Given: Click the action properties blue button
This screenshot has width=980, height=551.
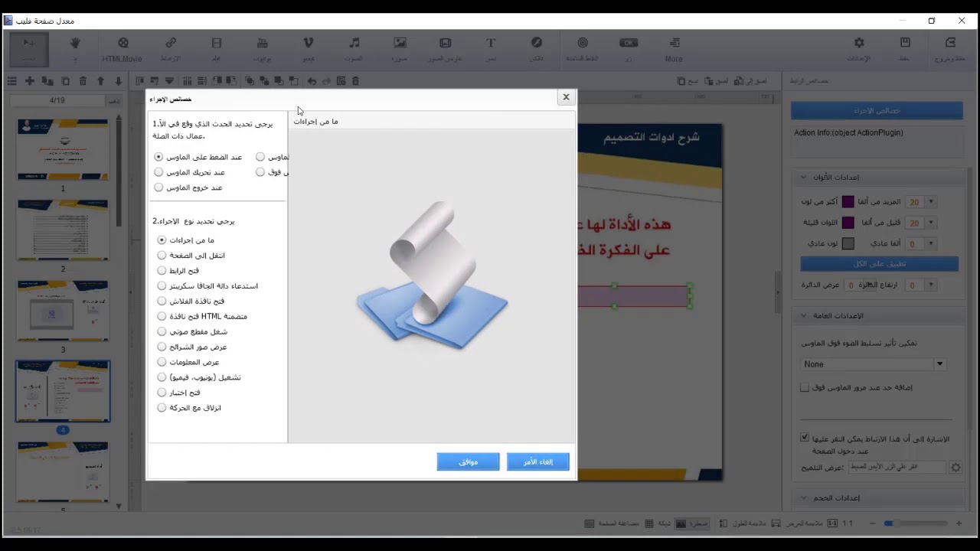Looking at the screenshot, I should [877, 111].
